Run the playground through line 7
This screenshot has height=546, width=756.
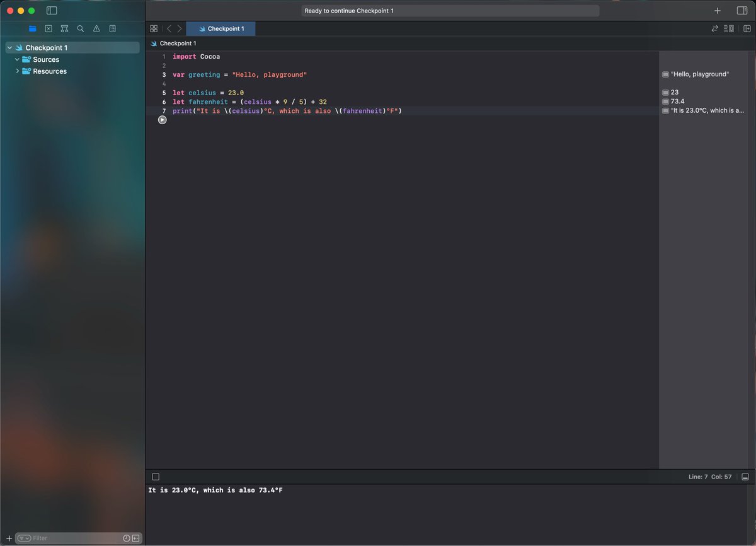click(163, 120)
